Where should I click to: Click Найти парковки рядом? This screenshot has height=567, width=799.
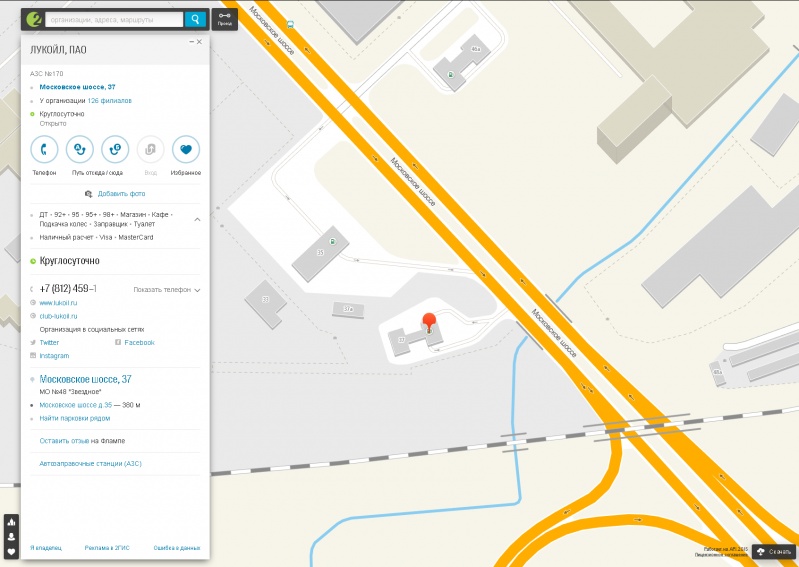point(75,418)
